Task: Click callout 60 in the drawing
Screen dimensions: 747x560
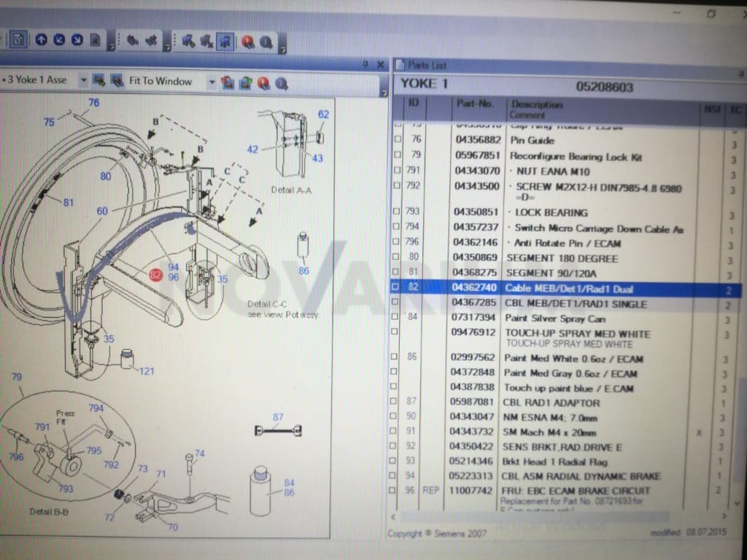Action: [x=102, y=211]
